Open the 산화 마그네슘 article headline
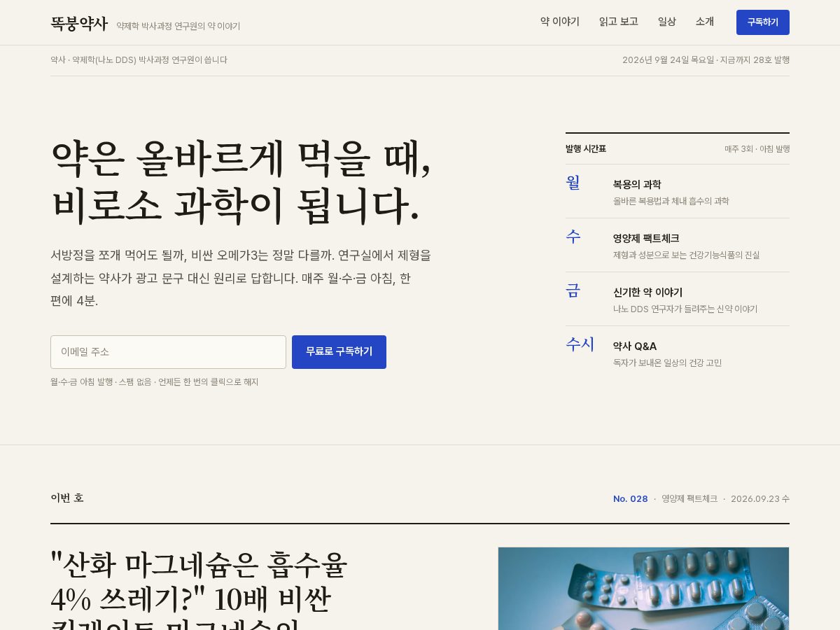Viewport: 840px width, 630px height. pos(199,589)
